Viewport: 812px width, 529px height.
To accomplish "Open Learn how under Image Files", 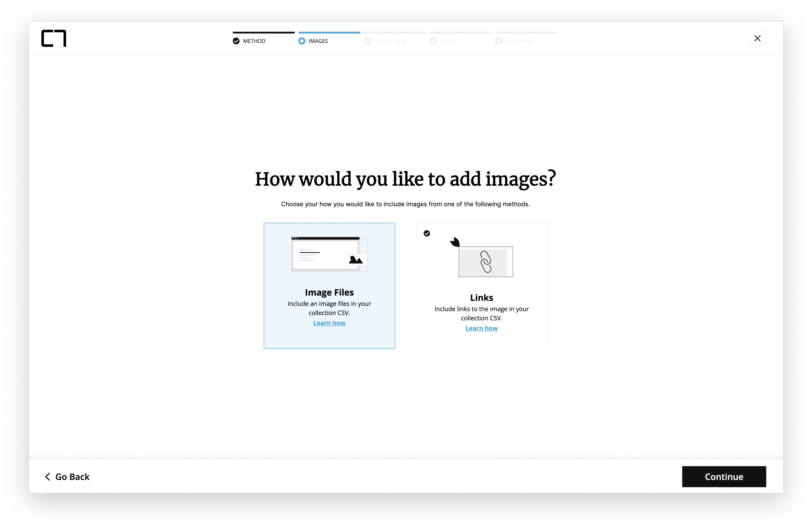I will click(x=329, y=323).
